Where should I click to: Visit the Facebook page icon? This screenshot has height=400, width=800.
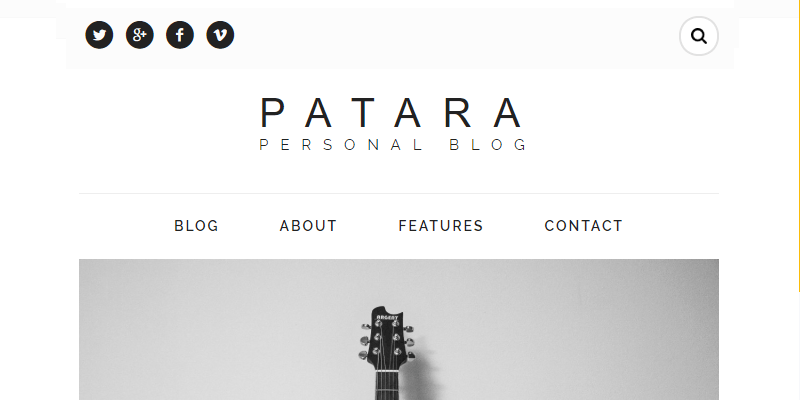click(x=180, y=35)
